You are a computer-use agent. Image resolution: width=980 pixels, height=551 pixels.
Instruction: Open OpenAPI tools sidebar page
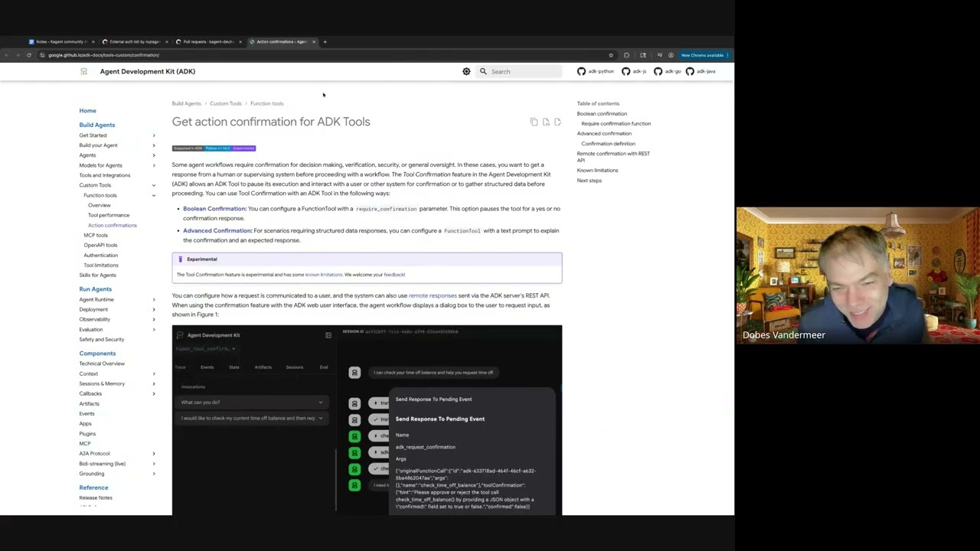[x=100, y=245]
